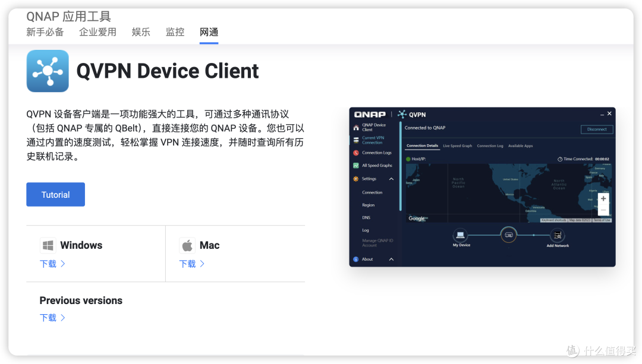
Task: Click the screenshot window close X icon
Action: coord(609,113)
